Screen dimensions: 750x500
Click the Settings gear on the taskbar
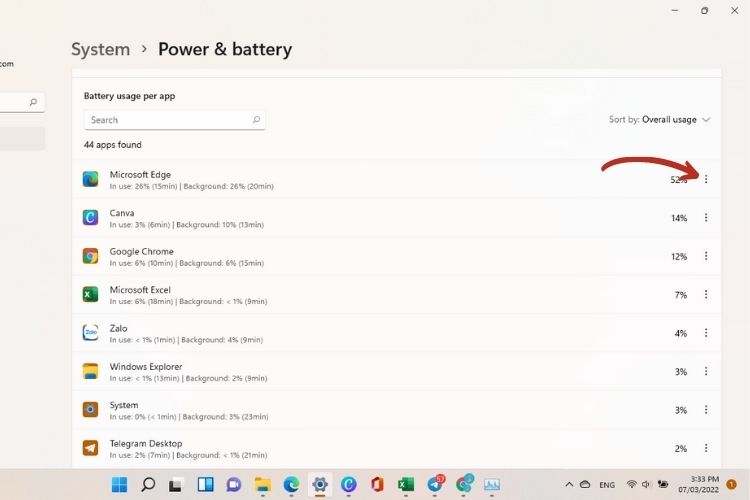(320, 485)
